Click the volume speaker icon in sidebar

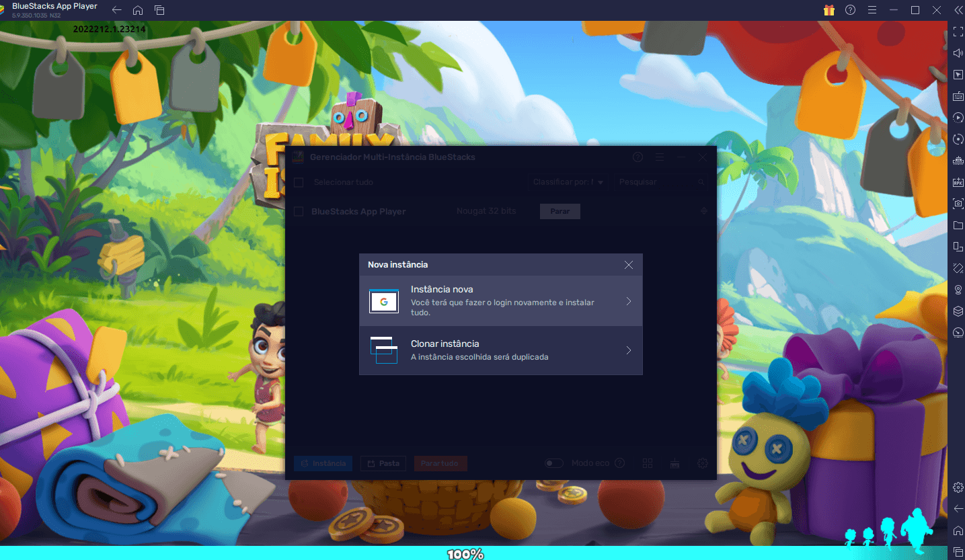pos(958,53)
